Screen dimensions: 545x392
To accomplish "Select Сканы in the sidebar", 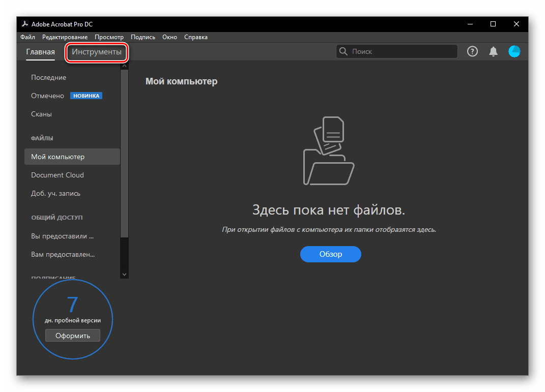I will coord(41,114).
